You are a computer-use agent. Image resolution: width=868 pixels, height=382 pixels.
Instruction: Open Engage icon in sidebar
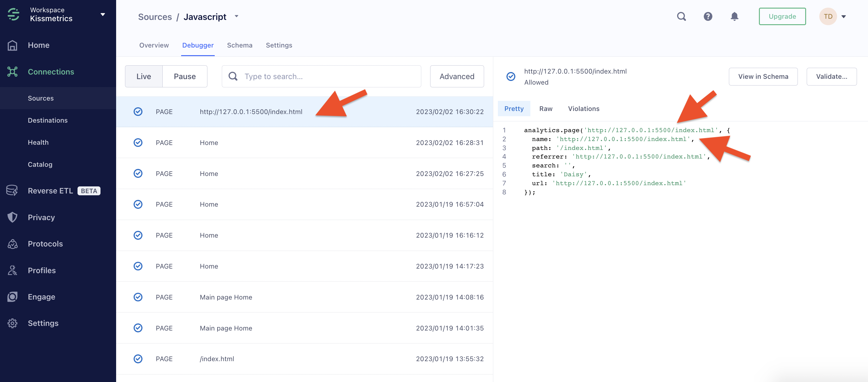tap(12, 297)
